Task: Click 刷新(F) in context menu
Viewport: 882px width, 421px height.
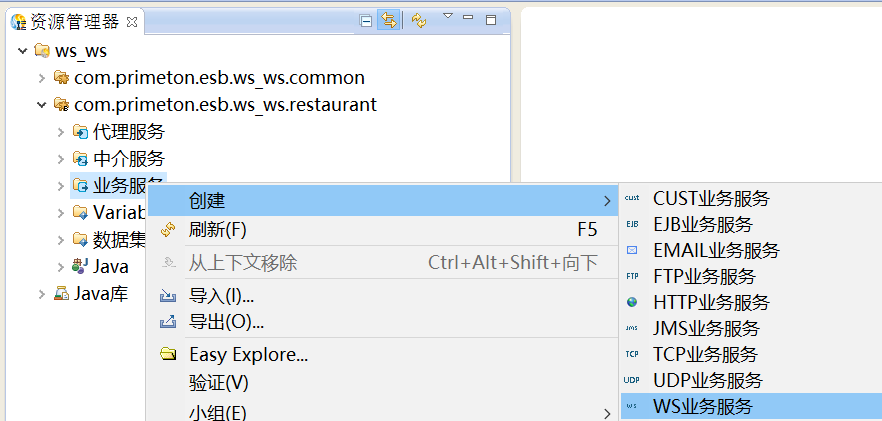Action: coord(217,230)
